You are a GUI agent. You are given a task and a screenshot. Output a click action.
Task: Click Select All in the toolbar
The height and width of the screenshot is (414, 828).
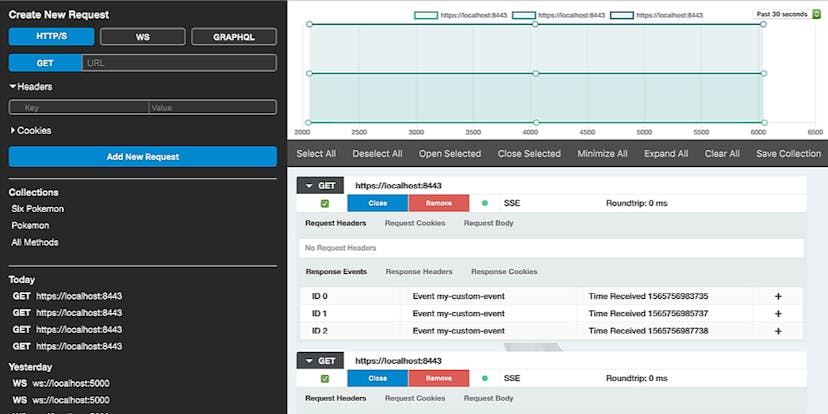[x=316, y=154]
